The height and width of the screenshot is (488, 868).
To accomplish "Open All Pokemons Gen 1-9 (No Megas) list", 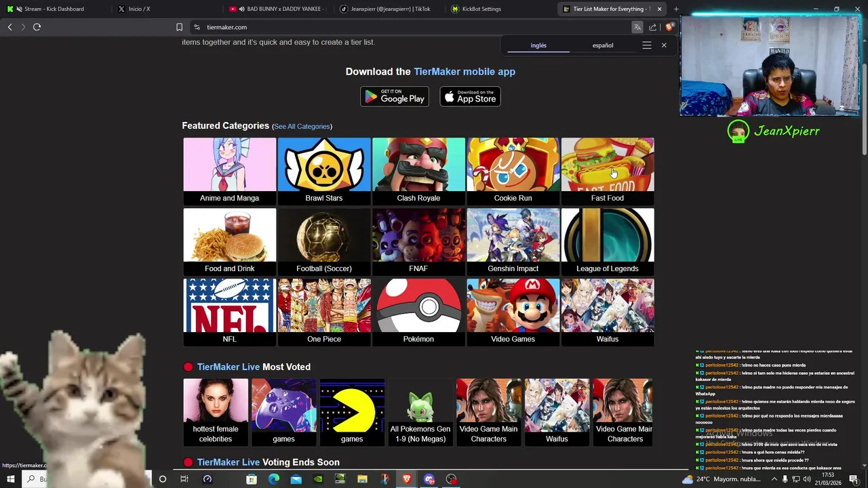I will [420, 411].
